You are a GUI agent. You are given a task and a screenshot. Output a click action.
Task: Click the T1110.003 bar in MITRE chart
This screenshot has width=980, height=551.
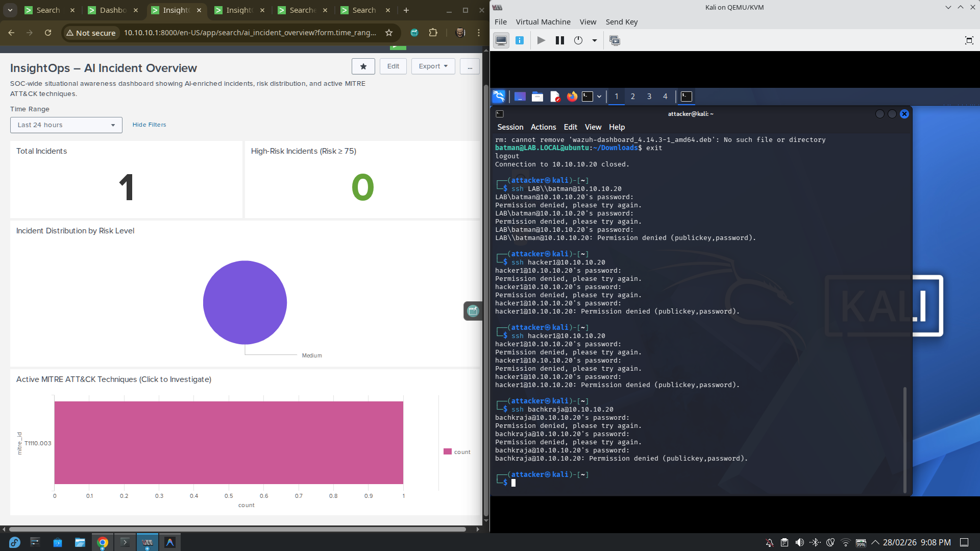229,443
